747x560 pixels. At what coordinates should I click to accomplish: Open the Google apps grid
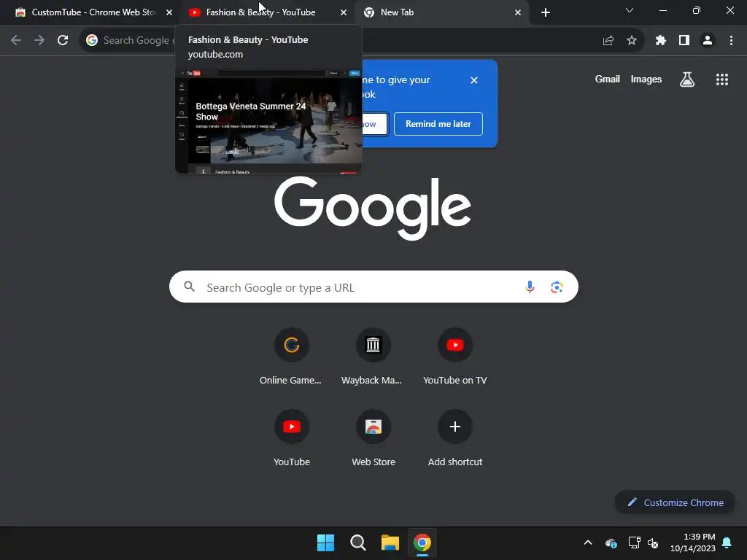pyautogui.click(x=722, y=79)
